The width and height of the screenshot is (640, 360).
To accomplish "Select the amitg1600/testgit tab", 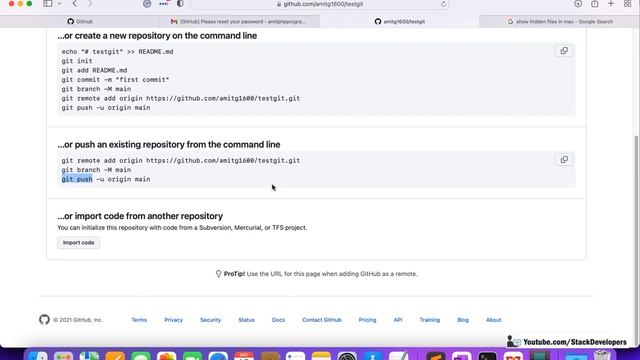I will click(400, 22).
